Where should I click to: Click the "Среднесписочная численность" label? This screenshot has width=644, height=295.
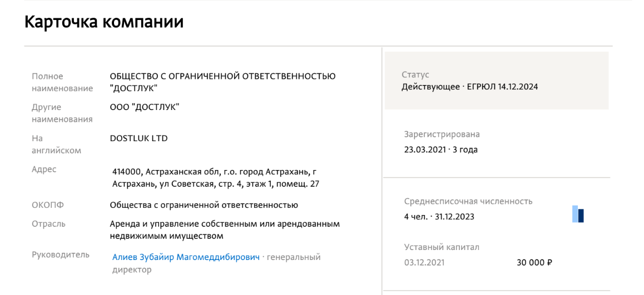pyautogui.click(x=468, y=201)
